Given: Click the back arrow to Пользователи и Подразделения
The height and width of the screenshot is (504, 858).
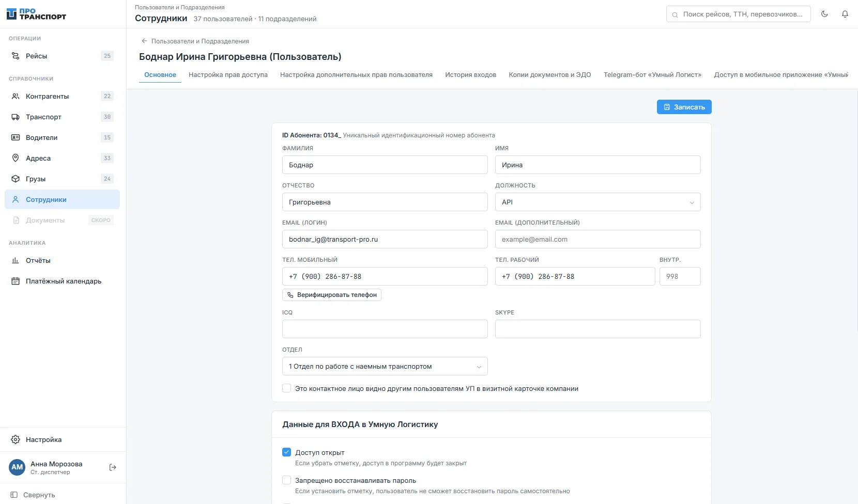Looking at the screenshot, I should 144,41.
